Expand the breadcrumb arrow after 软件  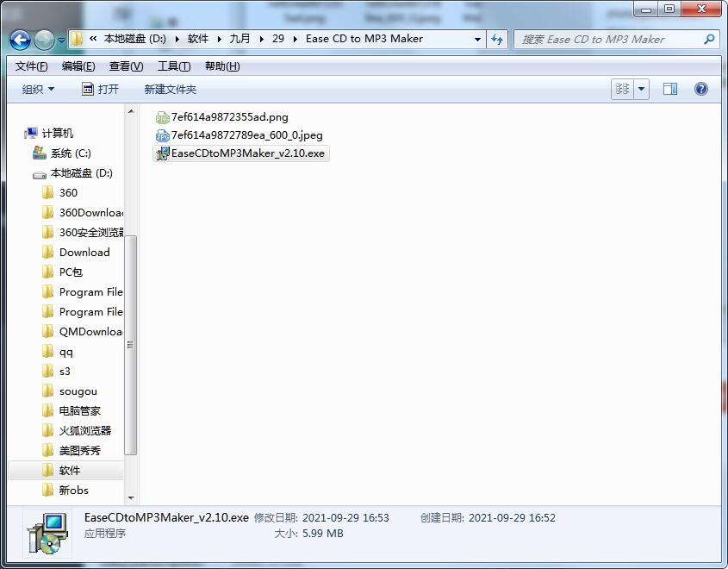click(x=219, y=40)
